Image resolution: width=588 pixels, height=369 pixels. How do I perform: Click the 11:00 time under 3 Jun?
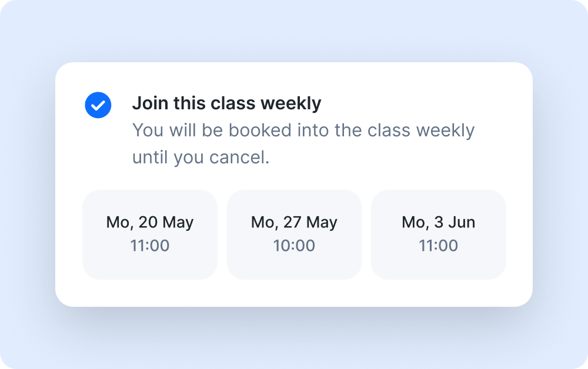coord(437,246)
